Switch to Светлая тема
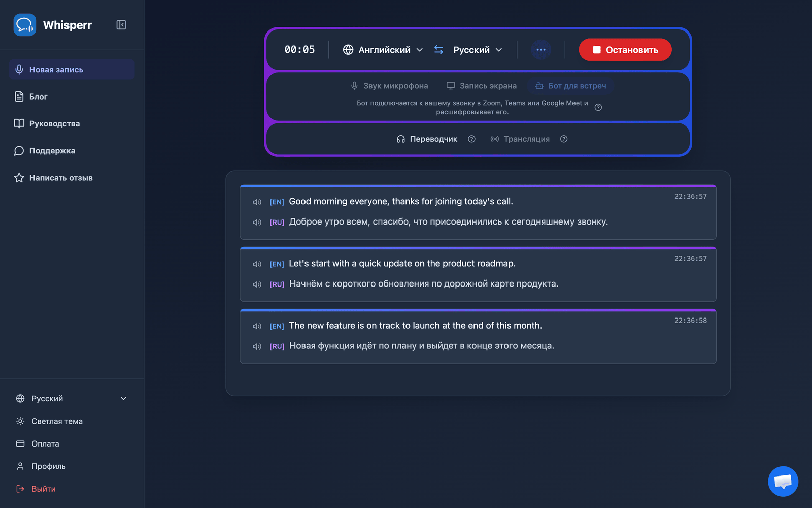This screenshot has height=508, width=812. (x=72, y=421)
